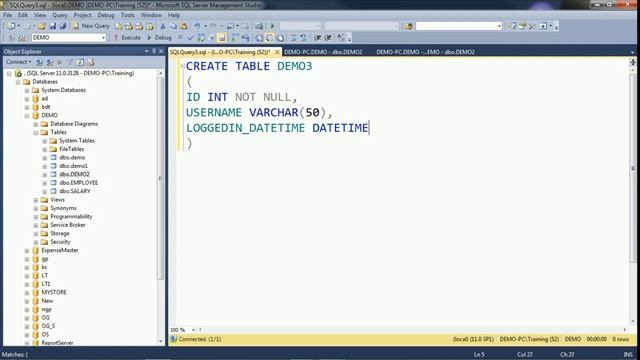Image resolution: width=640 pixels, height=360 pixels.
Task: Click the Copy icon in toolbar
Action: click(173, 26)
